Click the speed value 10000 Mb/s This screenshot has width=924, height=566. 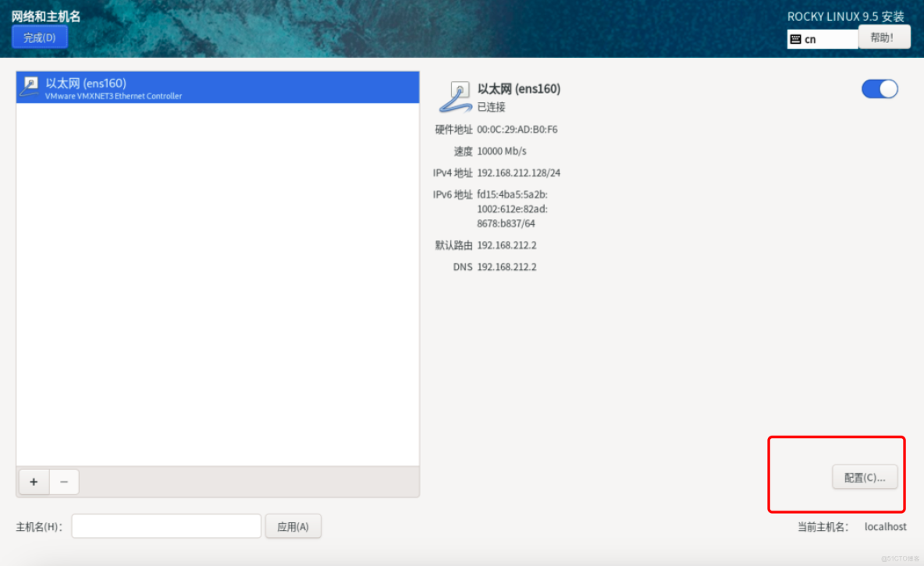pyautogui.click(x=502, y=151)
